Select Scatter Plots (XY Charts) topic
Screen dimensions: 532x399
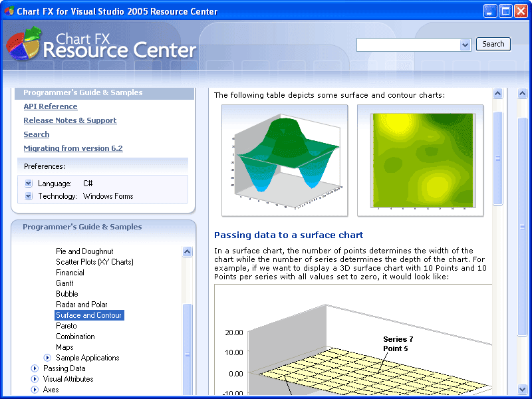94,262
